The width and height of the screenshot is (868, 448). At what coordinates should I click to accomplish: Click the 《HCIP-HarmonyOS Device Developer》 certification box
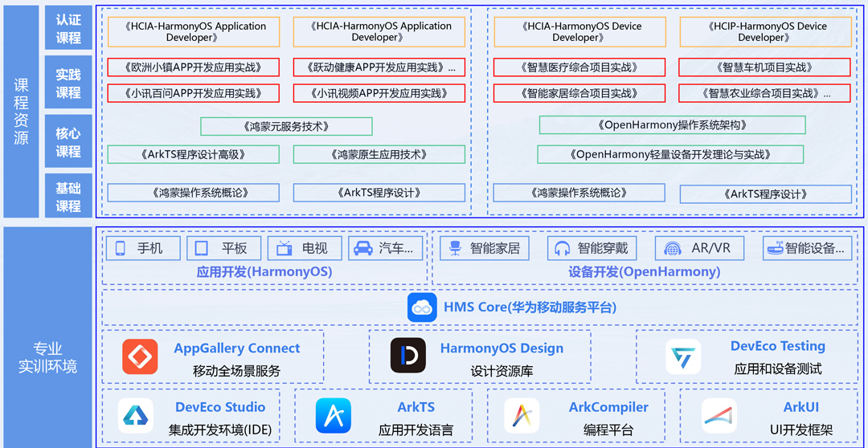(x=764, y=32)
